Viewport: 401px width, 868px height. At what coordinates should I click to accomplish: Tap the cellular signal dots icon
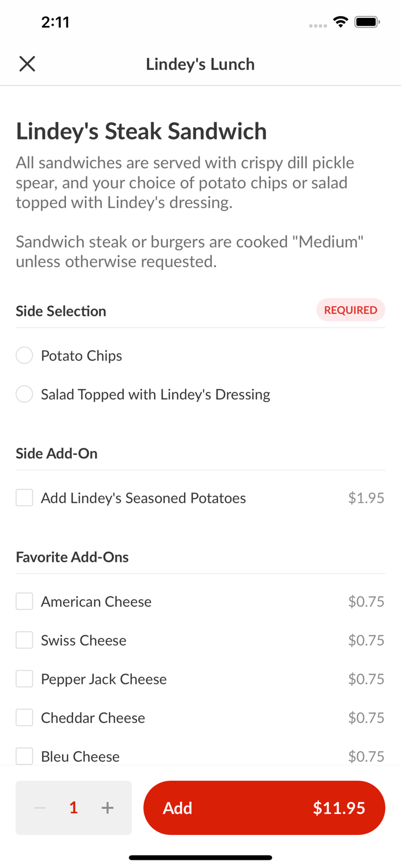click(318, 25)
